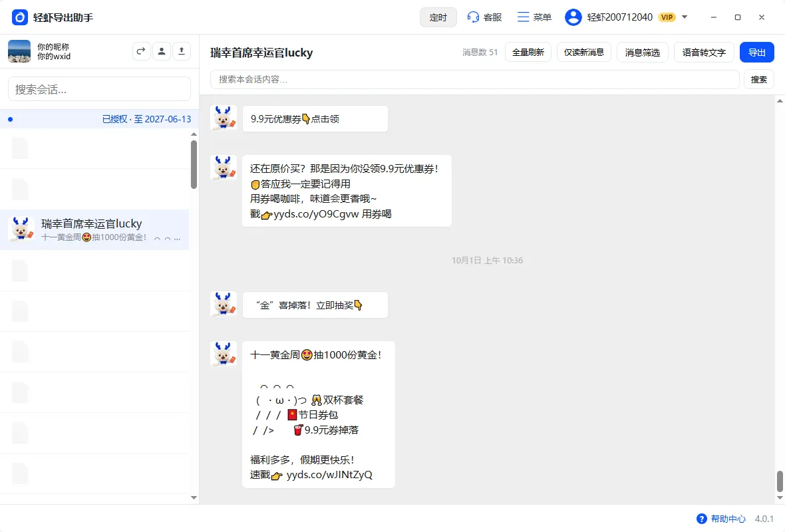This screenshot has height=532, width=785.
Task: Focus the 搜索本会话内容 input field
Action: (474, 79)
